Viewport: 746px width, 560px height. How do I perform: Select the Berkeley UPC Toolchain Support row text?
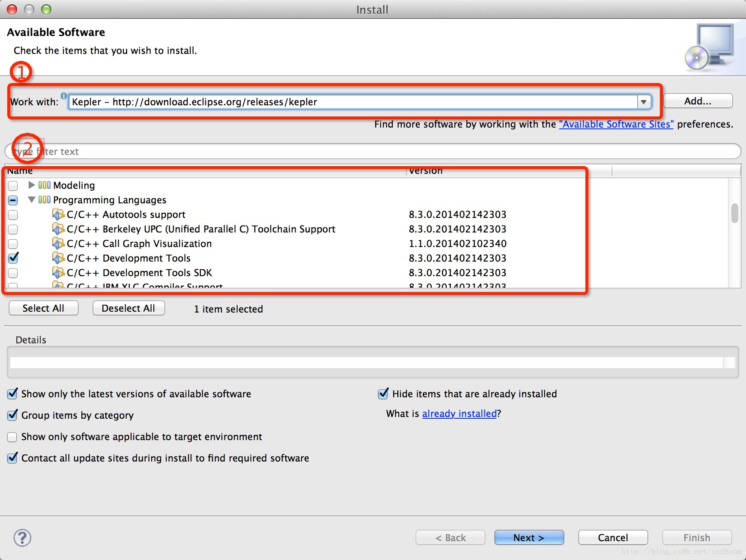pyautogui.click(x=201, y=229)
